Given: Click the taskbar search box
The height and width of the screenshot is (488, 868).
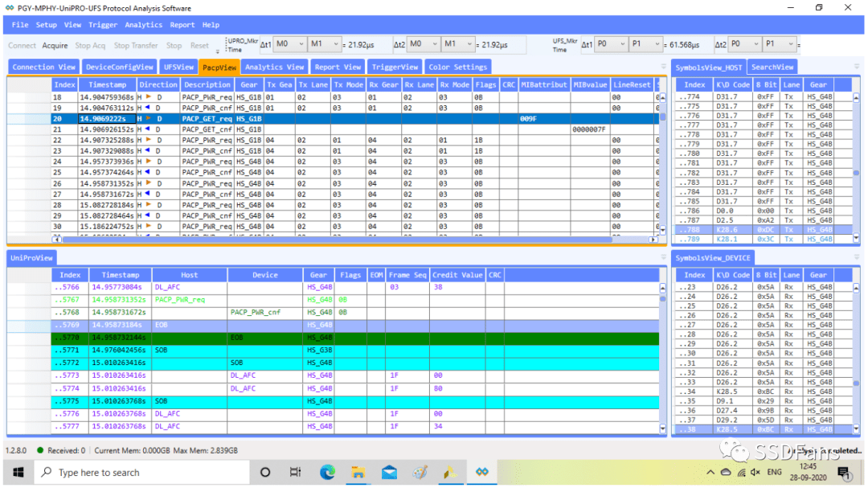Looking at the screenshot, I should (142, 473).
